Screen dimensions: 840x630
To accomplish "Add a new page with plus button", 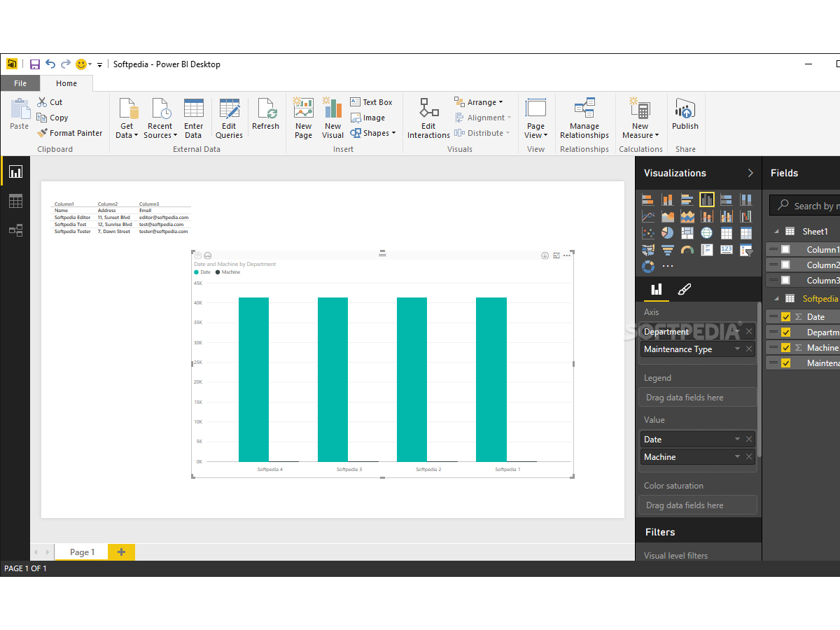I will pos(121,552).
